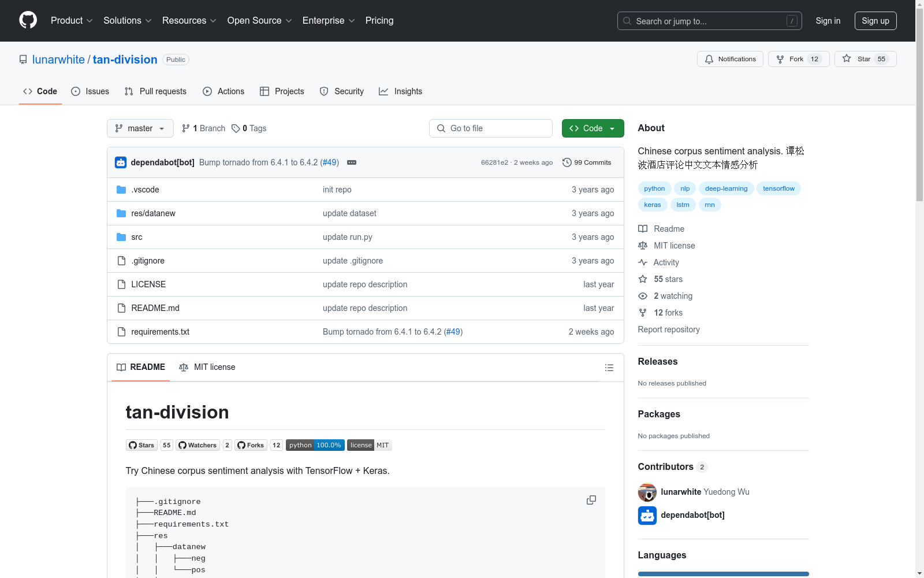Select the Code tab

click(x=40, y=91)
